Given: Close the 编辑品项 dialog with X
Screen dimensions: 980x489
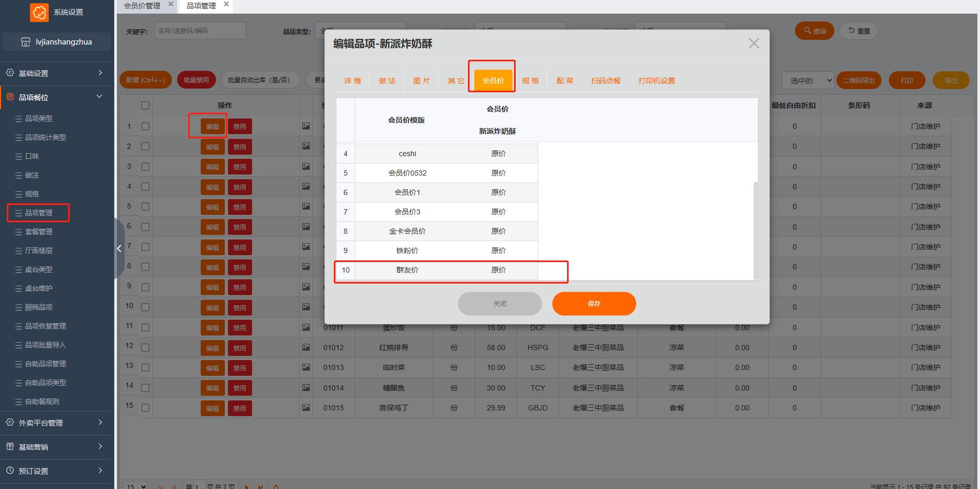Looking at the screenshot, I should pos(754,44).
